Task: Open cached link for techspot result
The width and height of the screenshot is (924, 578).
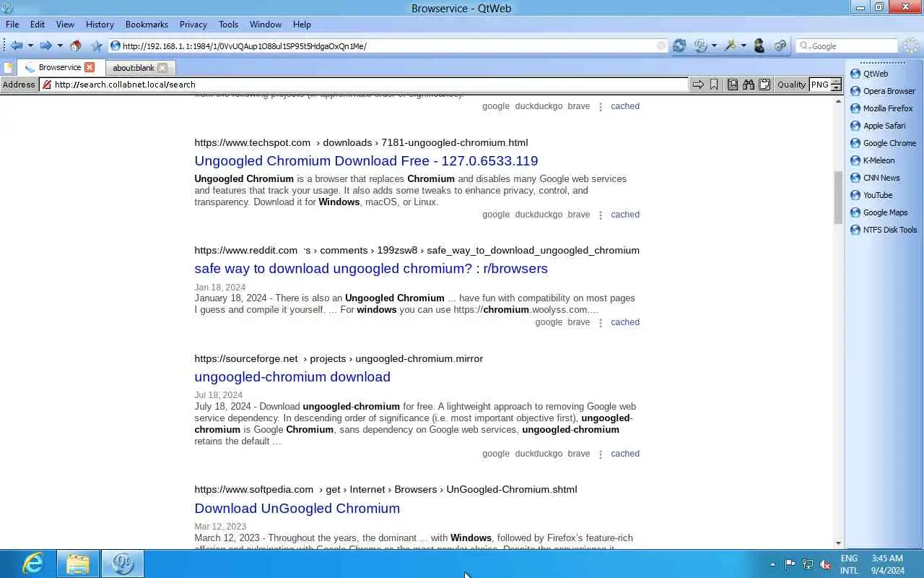Action: click(625, 215)
